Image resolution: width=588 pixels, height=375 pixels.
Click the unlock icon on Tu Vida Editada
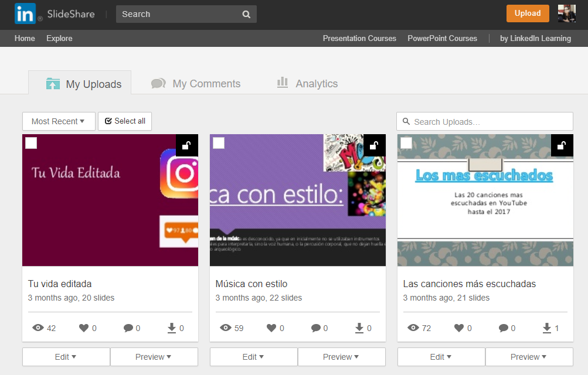(187, 146)
